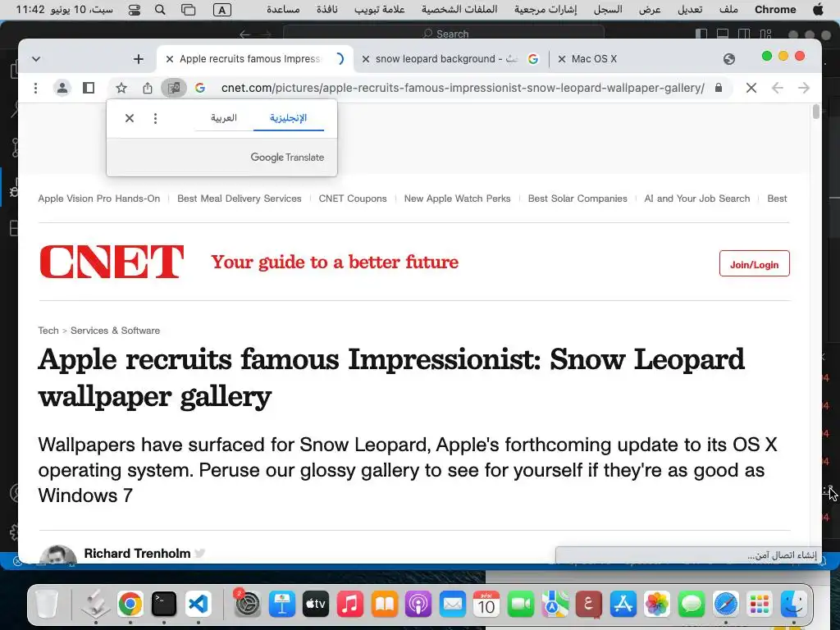This screenshot has width=840, height=630.
Task: Stop loading the page
Action: [x=751, y=88]
